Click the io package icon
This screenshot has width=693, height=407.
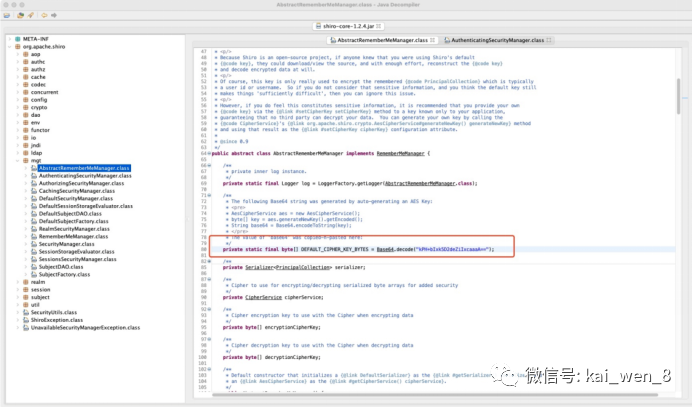26,137
